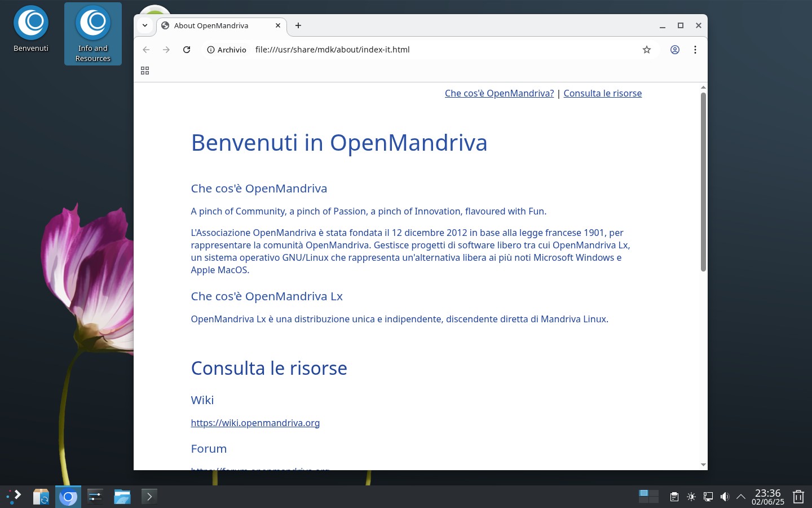The image size is (812, 508).
Task: Open a new browser tab
Action: tap(298, 25)
